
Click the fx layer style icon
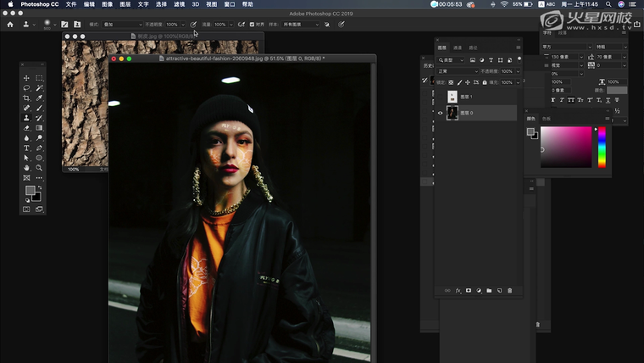pyautogui.click(x=458, y=291)
